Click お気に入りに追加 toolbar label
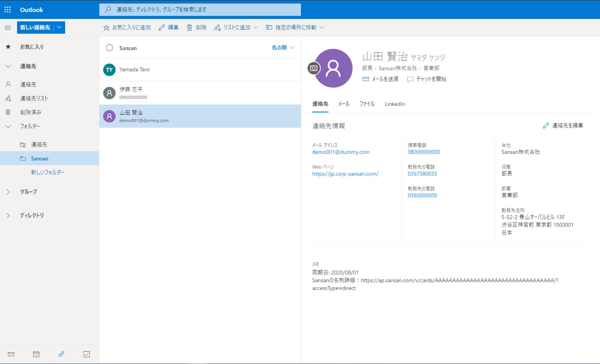Viewport: 600px width, 364px height. coord(131,28)
